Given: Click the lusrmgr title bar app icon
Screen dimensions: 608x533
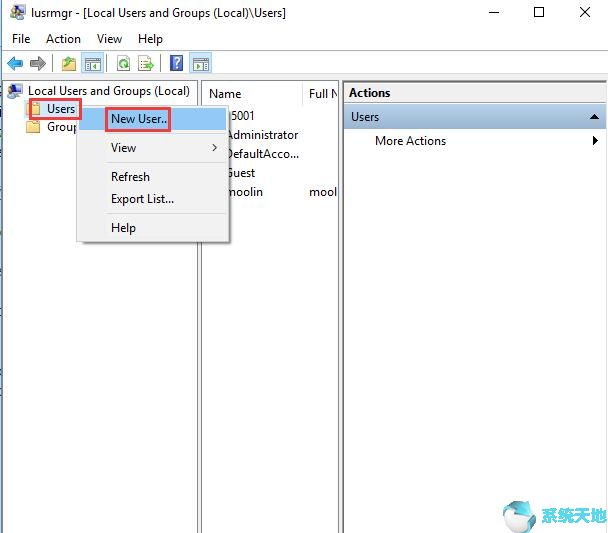Looking at the screenshot, I should coord(17,12).
